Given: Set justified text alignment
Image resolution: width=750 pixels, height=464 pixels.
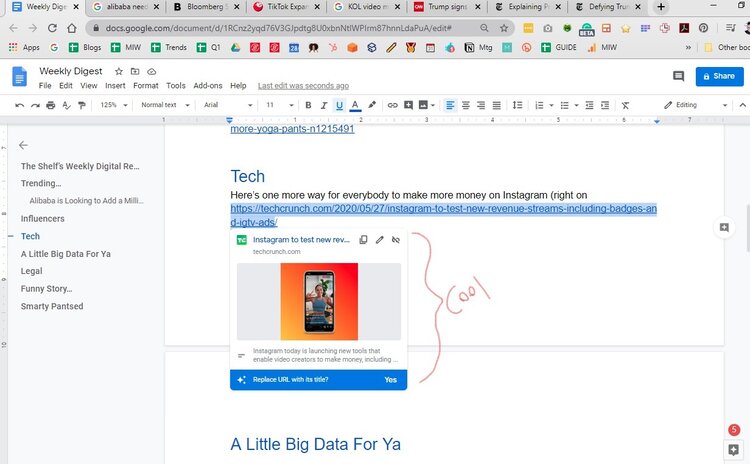Looking at the screenshot, I should click(496, 105).
